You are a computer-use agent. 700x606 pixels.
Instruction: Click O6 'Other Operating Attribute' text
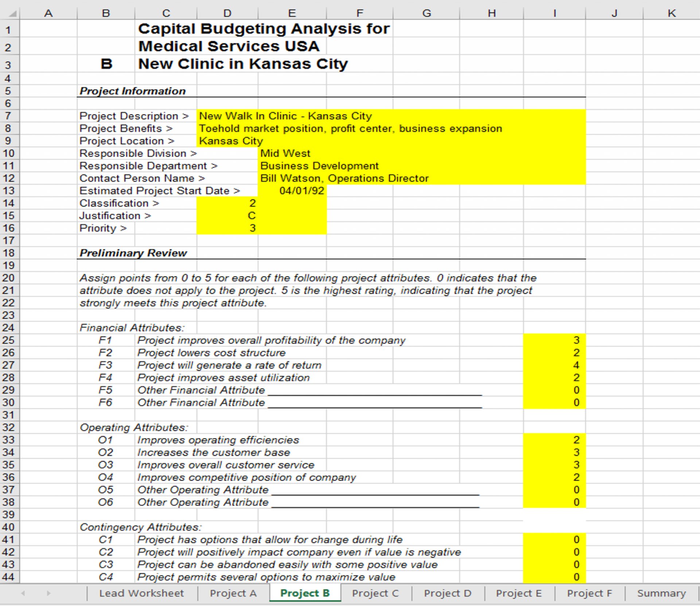coord(203,502)
